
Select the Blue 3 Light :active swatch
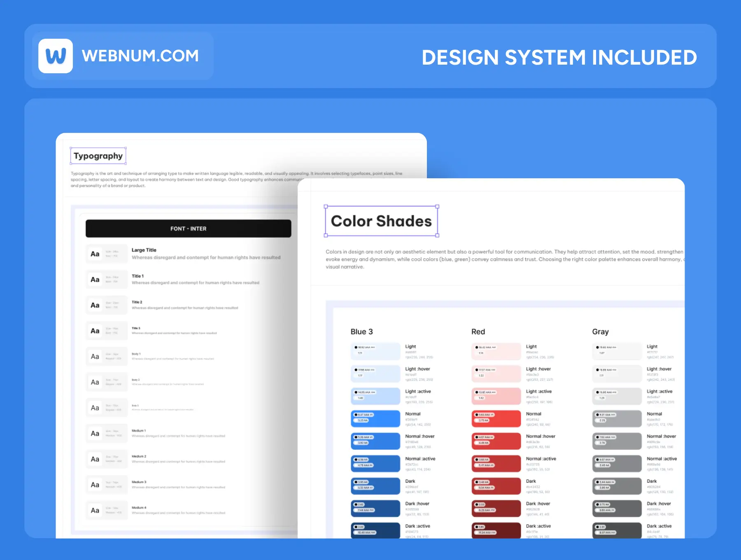pyautogui.click(x=375, y=396)
